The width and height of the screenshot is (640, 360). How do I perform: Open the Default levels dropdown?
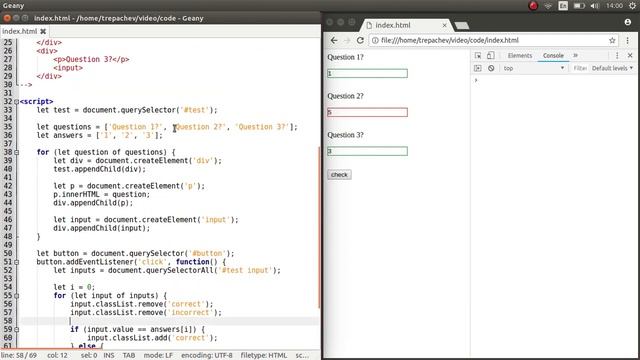point(612,68)
